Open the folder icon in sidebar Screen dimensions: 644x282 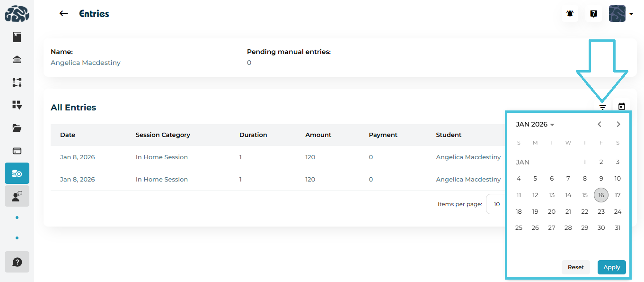click(x=17, y=128)
